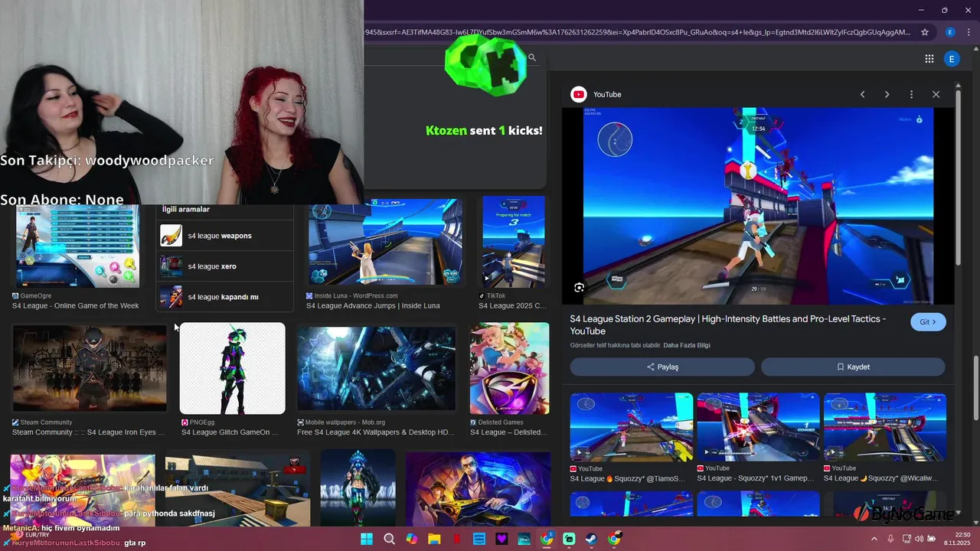Click the Git button to visit the page

coord(928,322)
